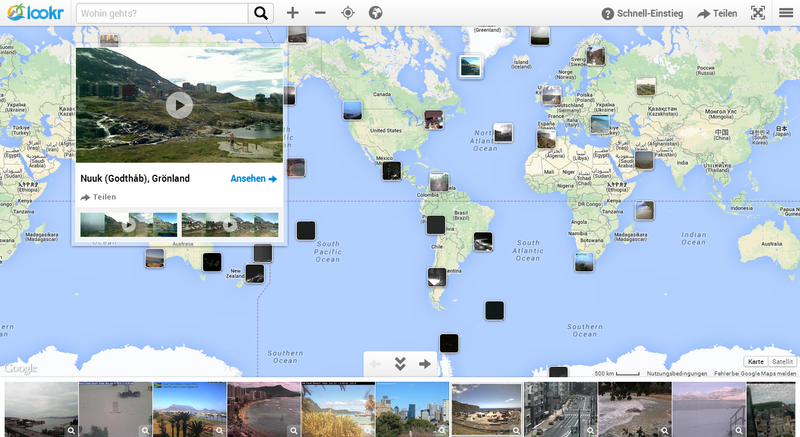Zoom out with the minus icon
Screen dimensions: 800x437
[x=320, y=13]
